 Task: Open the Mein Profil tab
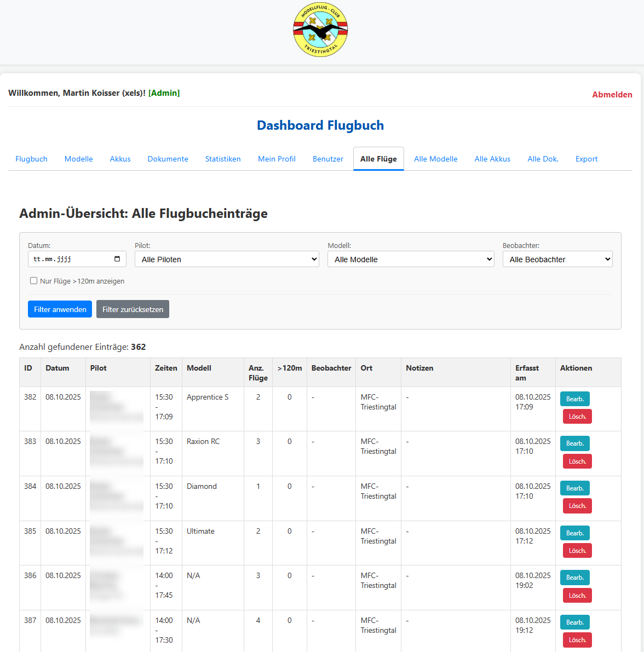[x=277, y=159]
